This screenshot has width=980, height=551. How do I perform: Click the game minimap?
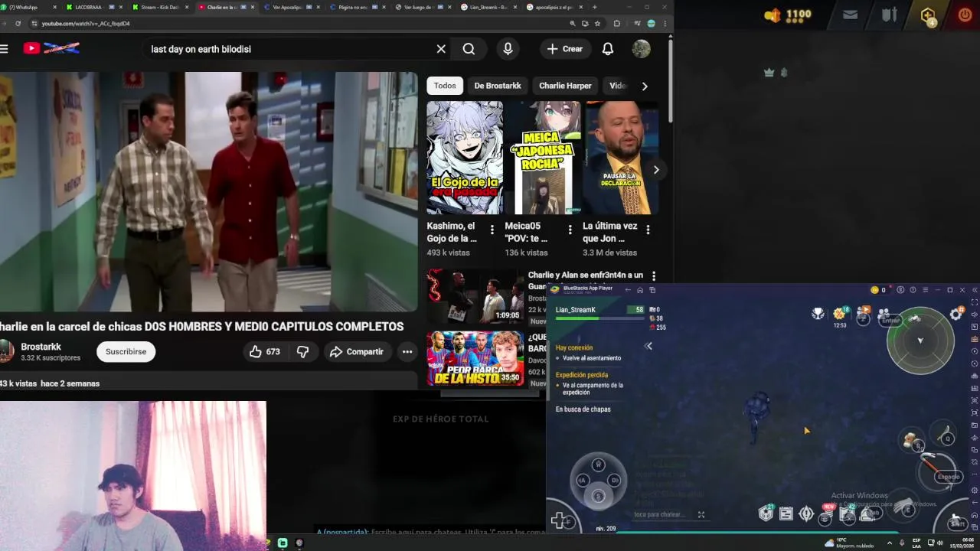tap(920, 341)
